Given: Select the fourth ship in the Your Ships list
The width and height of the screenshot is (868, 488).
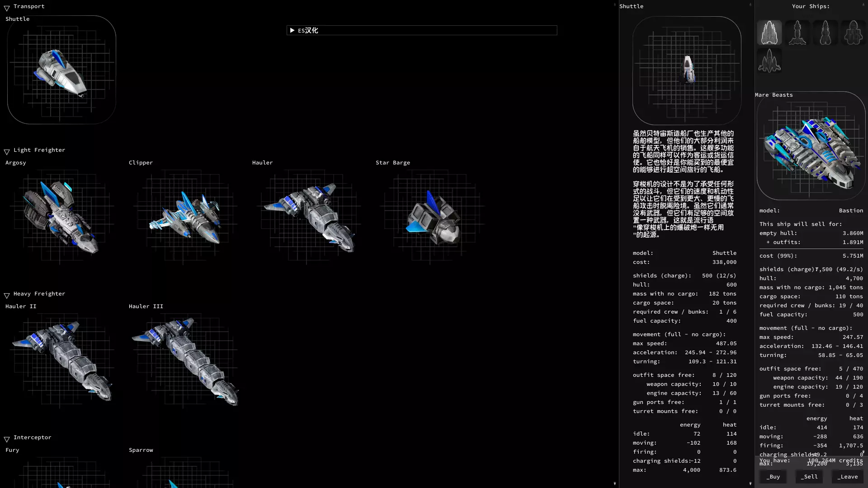Looking at the screenshot, I should [853, 33].
